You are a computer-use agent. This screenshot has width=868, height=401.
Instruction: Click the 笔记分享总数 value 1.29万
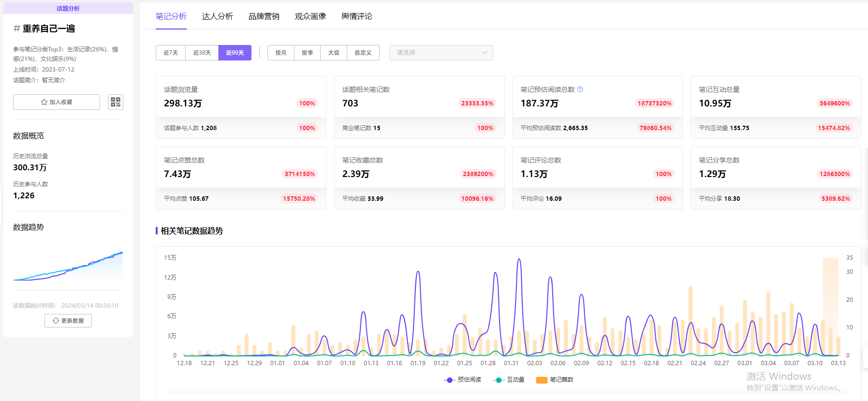[x=712, y=174]
